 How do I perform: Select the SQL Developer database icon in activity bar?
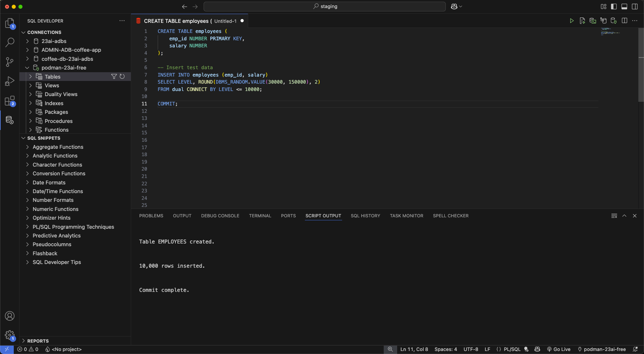click(10, 120)
